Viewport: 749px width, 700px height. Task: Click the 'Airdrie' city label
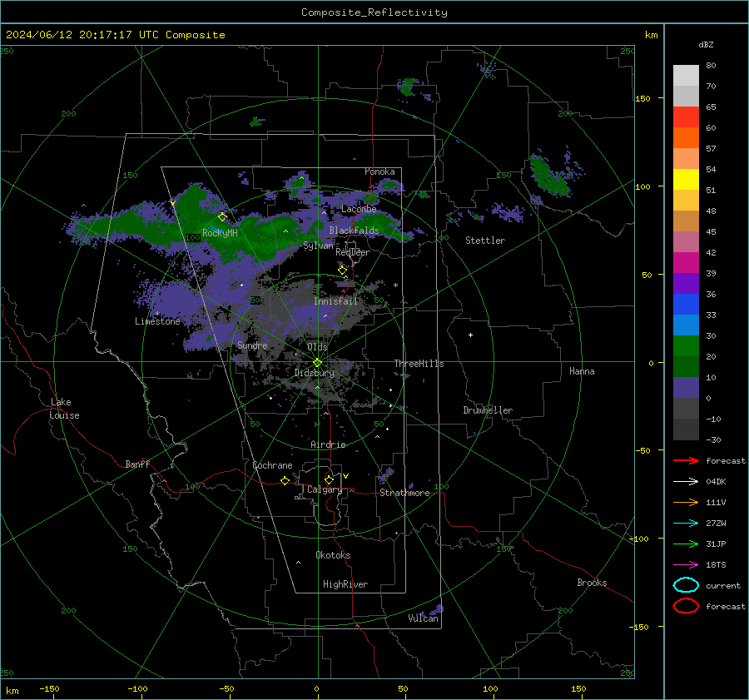(328, 444)
